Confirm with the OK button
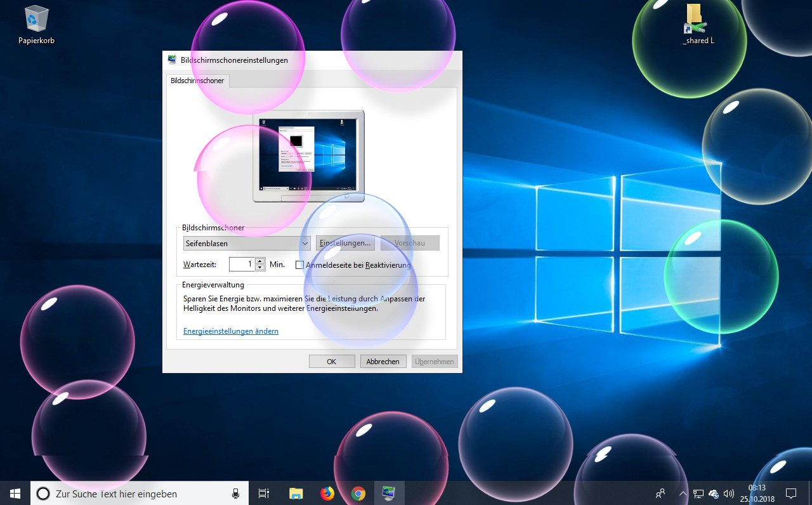This screenshot has width=812, height=505. coord(332,361)
